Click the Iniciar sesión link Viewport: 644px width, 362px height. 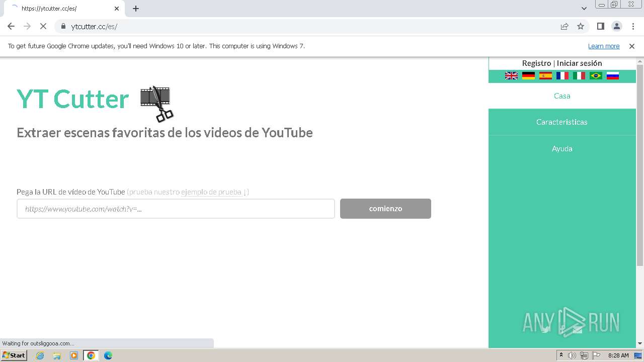click(x=579, y=63)
